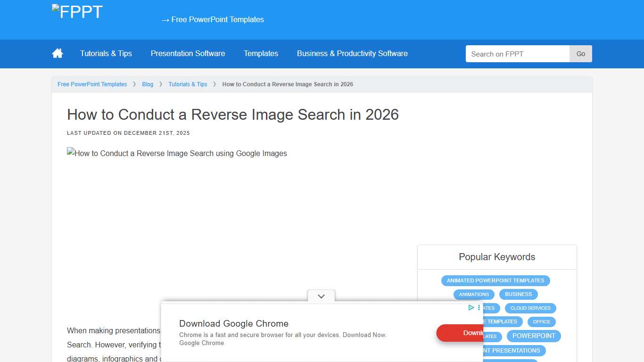Open AdChoices info on the Chrome ad
644x362 pixels.
pos(471,307)
